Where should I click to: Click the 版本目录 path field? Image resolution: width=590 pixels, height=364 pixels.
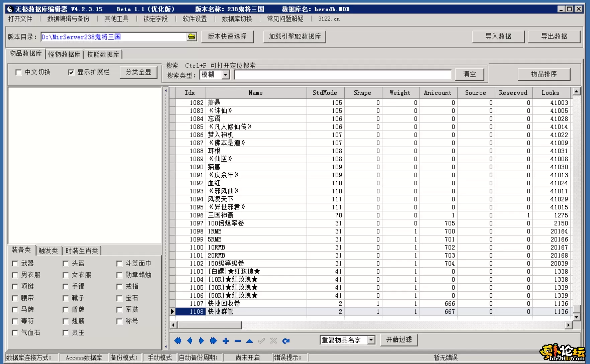(x=113, y=37)
